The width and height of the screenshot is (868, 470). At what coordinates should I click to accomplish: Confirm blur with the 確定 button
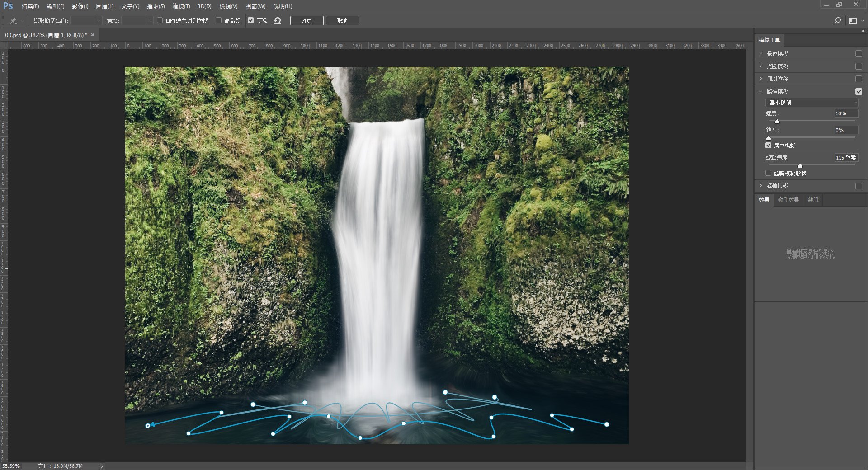307,21
